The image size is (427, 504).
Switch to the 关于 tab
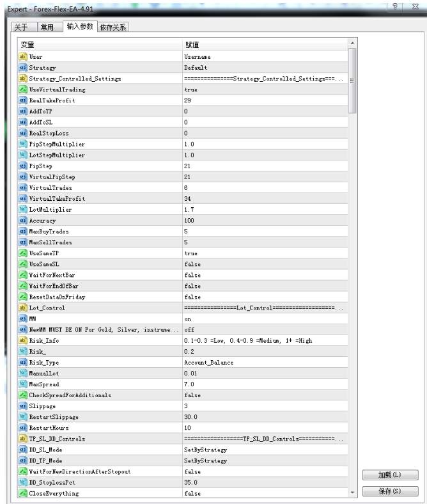[x=24, y=28]
